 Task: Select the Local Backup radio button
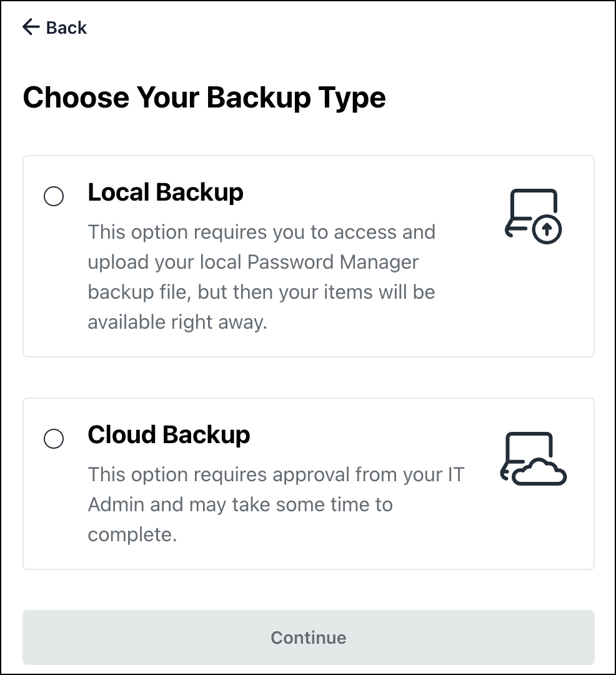point(54,196)
